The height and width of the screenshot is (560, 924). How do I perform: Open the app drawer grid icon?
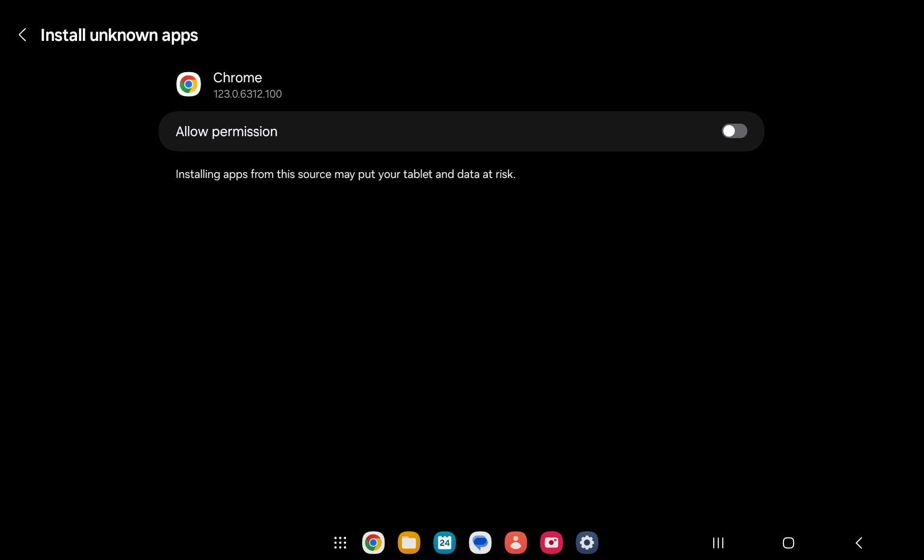(x=340, y=543)
